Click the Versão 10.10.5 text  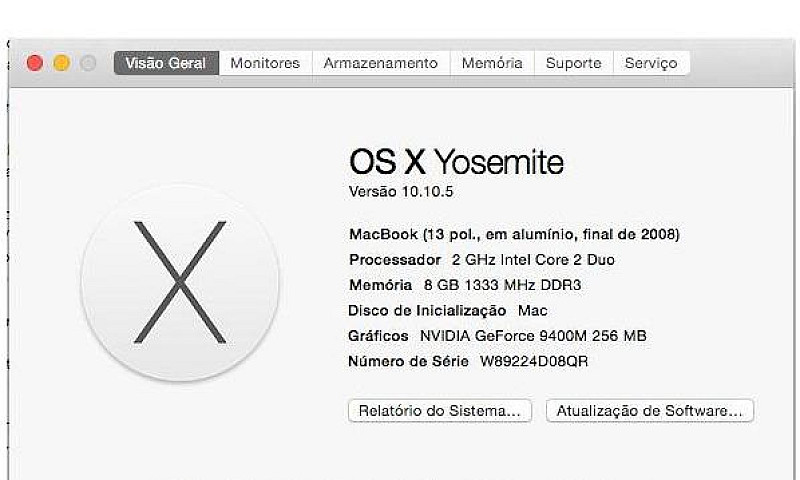point(401,192)
